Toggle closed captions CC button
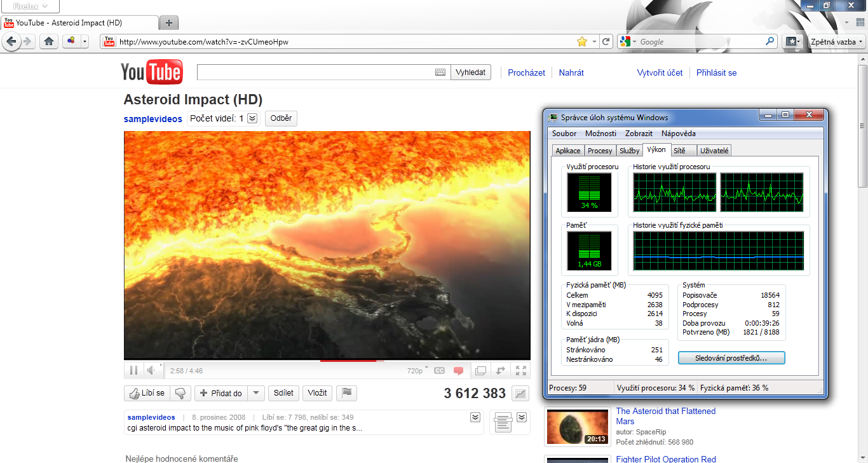 (439, 370)
